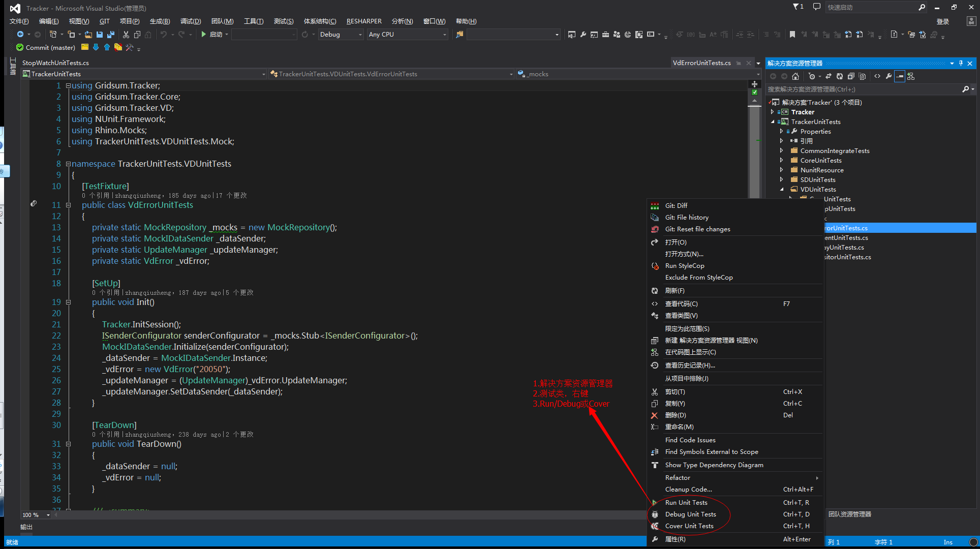This screenshot has height=549, width=980.
Task: Toggle the Preview Selected Items button
Action: (900, 76)
